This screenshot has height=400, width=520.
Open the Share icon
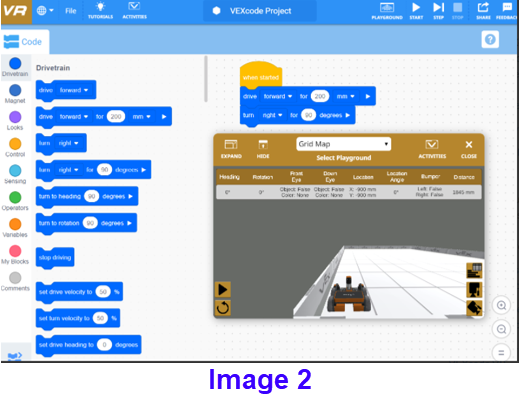click(x=483, y=10)
